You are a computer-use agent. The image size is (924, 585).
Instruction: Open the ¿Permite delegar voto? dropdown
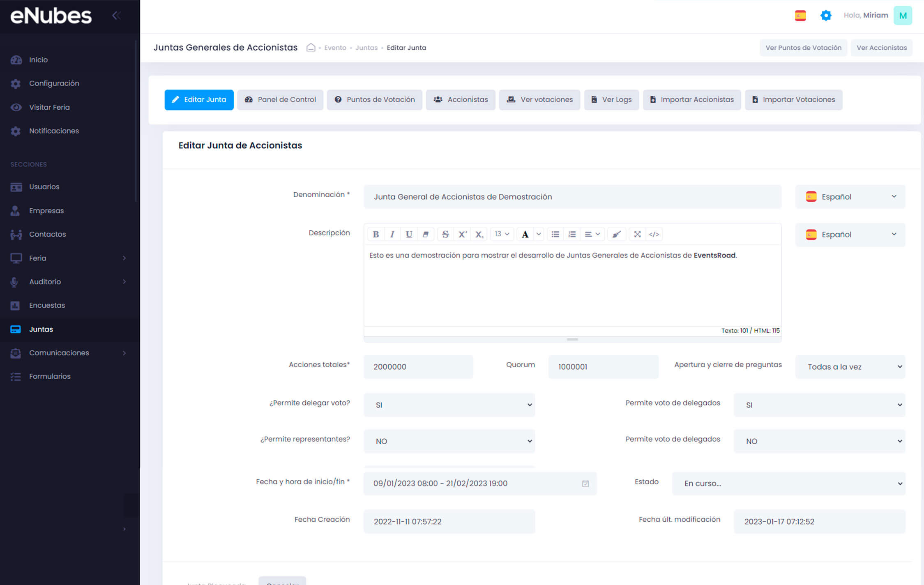click(449, 405)
